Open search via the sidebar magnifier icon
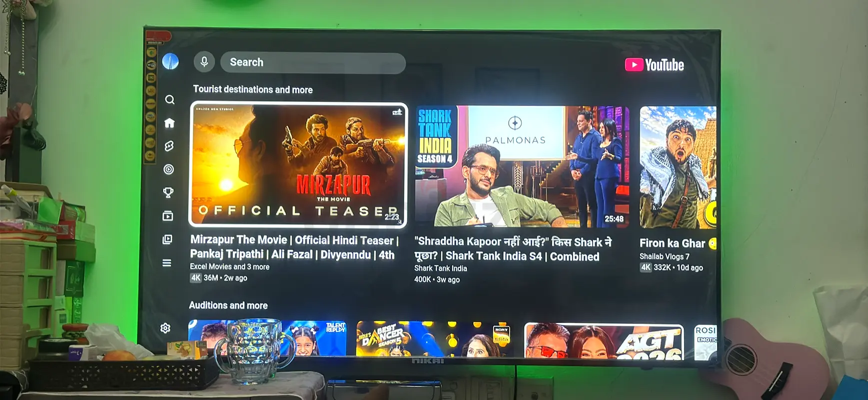The width and height of the screenshot is (868, 400). pos(170,99)
